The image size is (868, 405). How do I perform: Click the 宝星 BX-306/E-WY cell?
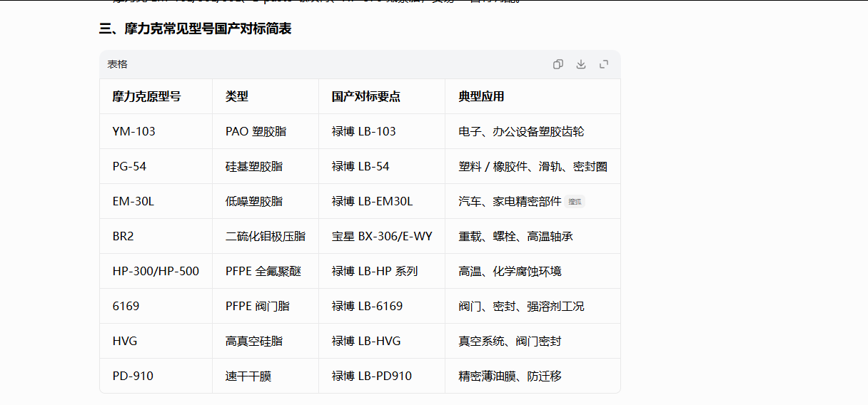(382, 236)
